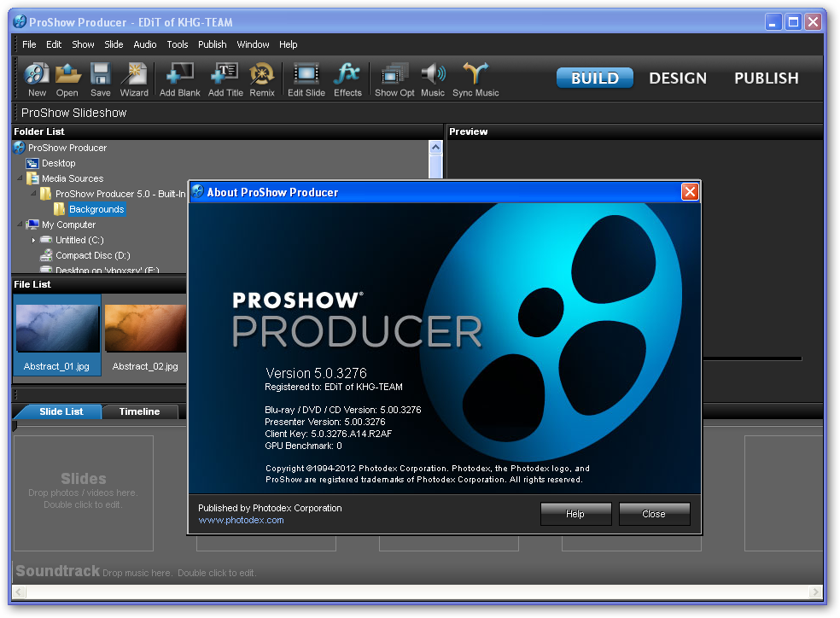Click the Music toolbar icon

pyautogui.click(x=433, y=79)
